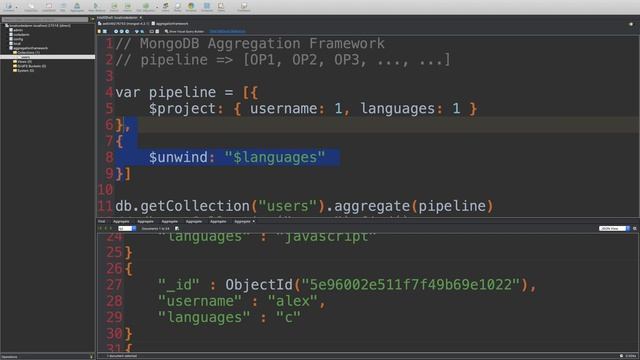The height and width of the screenshot is (360, 640).
Task: Select the IntelliShell localhost editor tab
Action: (x=118, y=18)
